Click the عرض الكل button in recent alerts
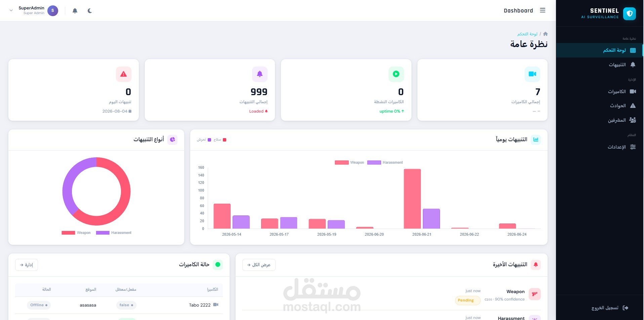644x320 pixels. [x=259, y=265]
